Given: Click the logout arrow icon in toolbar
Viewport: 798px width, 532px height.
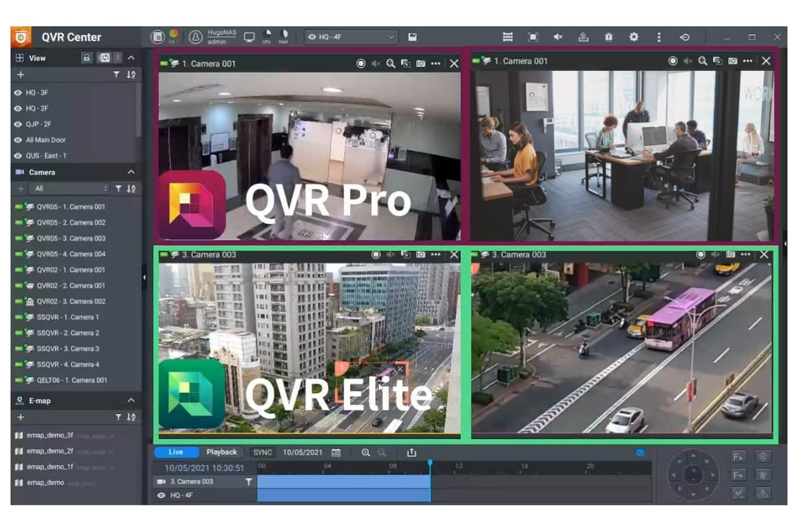Looking at the screenshot, I should pyautogui.click(x=684, y=37).
